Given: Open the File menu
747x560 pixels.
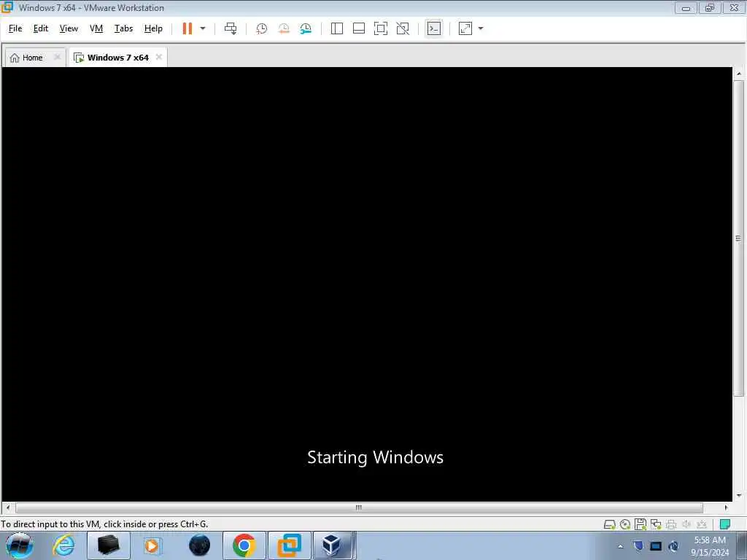Looking at the screenshot, I should 15,28.
